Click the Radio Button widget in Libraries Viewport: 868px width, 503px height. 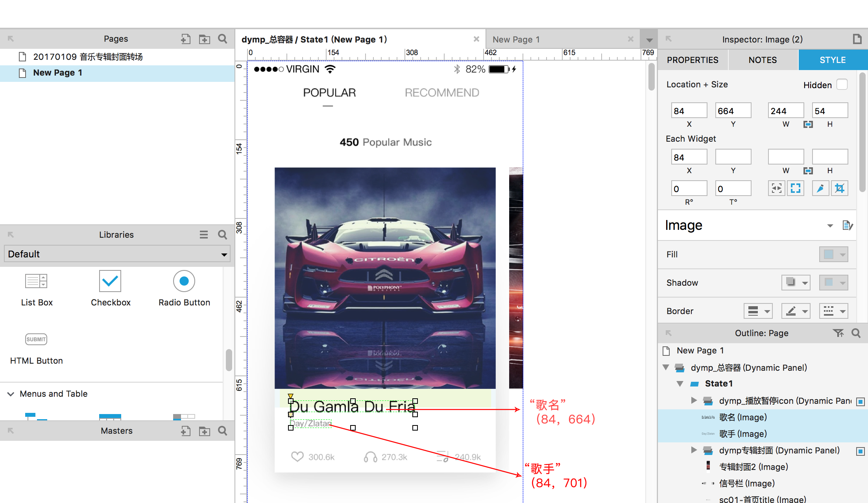pyautogui.click(x=184, y=281)
